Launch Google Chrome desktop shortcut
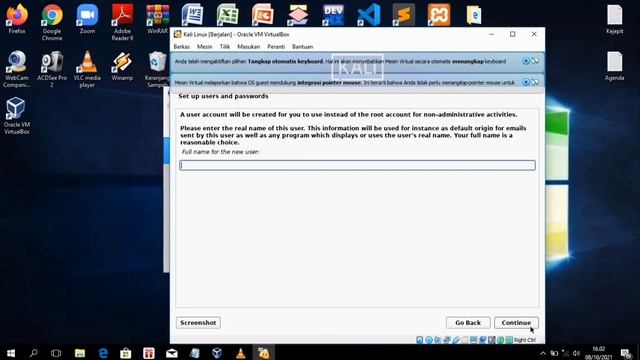 tap(52, 22)
